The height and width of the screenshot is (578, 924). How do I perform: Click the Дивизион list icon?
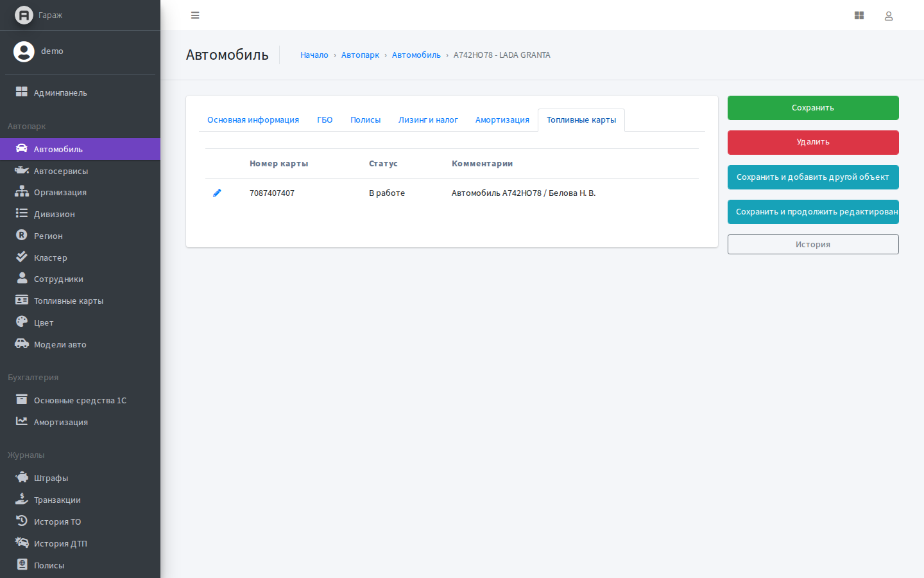click(x=22, y=213)
